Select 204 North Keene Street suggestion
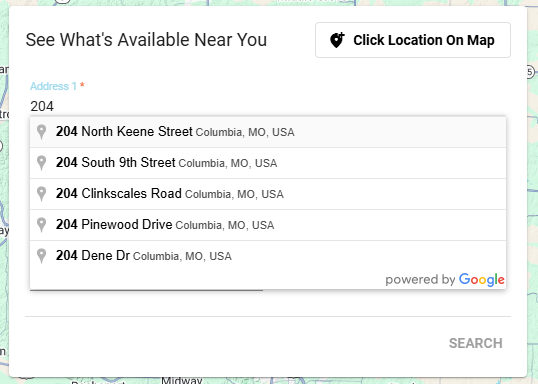 coord(268,132)
